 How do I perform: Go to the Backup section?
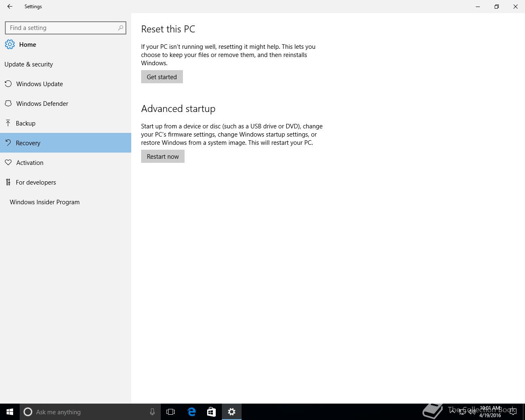[66, 123]
